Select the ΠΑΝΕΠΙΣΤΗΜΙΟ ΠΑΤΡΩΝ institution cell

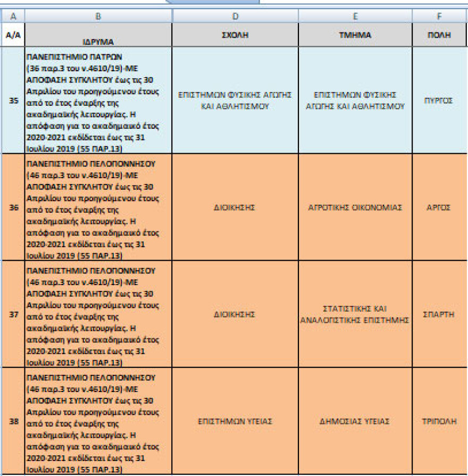98,101
